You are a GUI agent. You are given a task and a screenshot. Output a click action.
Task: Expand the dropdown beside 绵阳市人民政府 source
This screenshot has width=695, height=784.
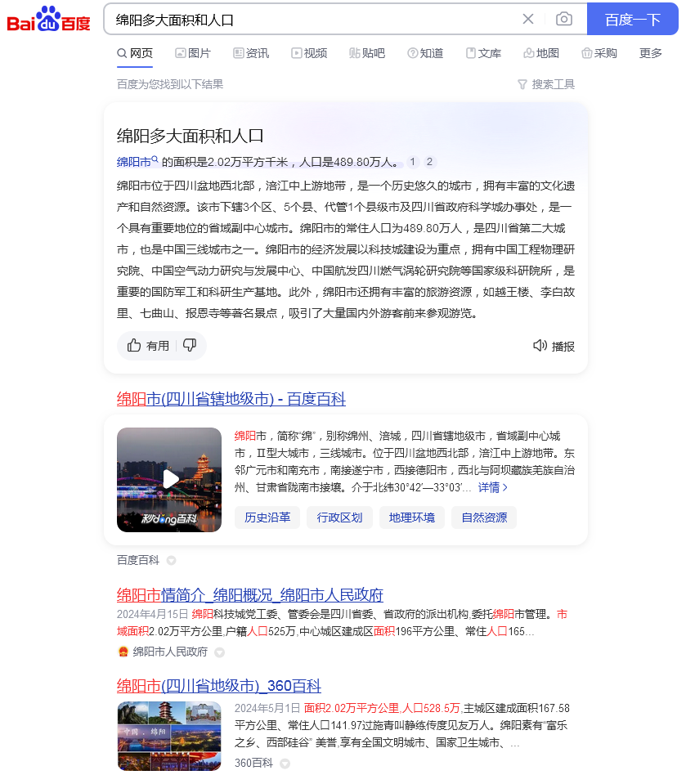219,652
